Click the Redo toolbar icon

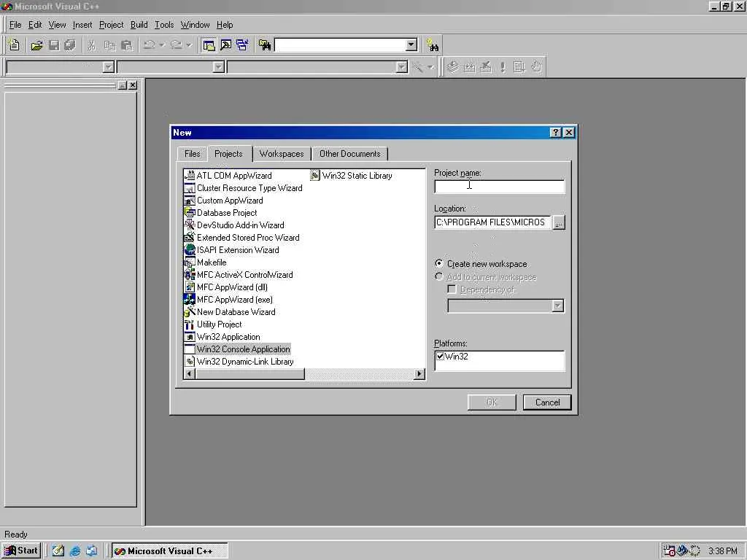tap(177, 45)
